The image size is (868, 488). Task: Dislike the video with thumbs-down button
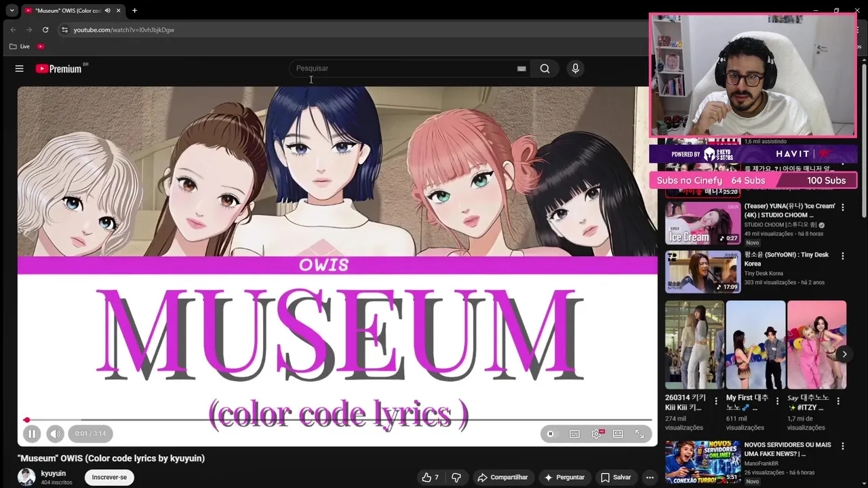point(456,477)
